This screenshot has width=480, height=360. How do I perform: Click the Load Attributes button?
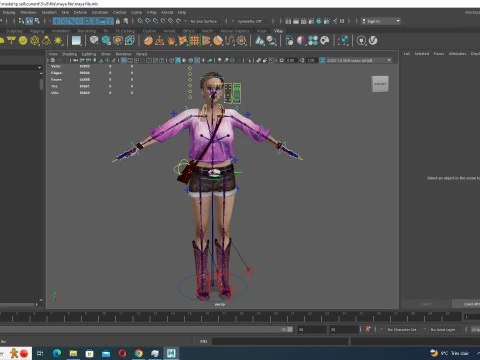[x=466, y=304]
